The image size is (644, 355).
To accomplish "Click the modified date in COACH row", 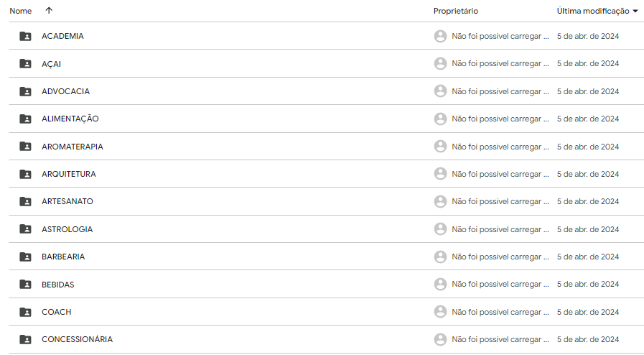I will (x=587, y=312).
